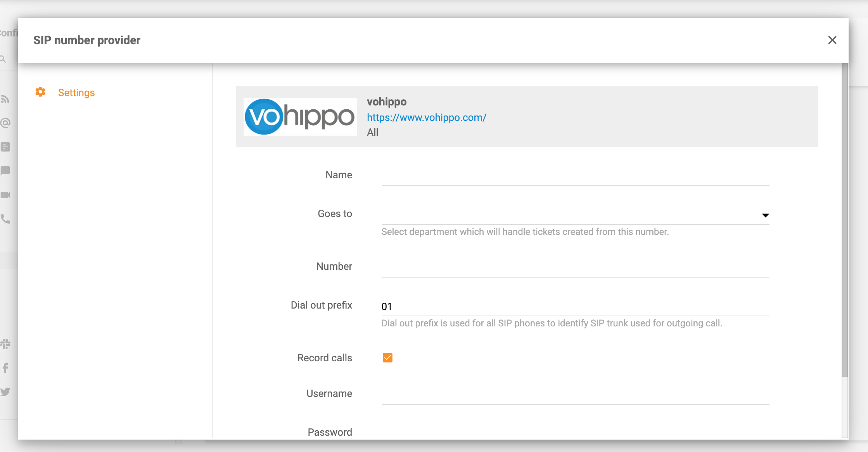Open the email (@) channel icon

tap(5, 123)
